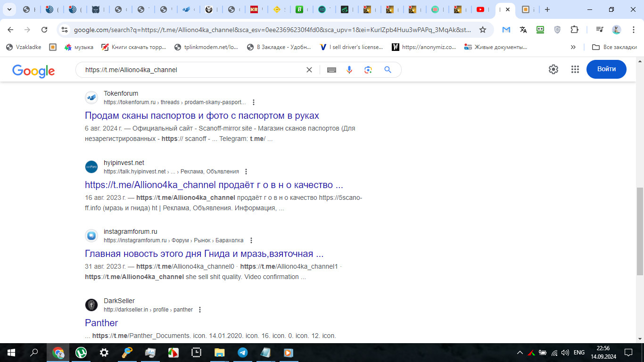Open more options for instagramforum.ru result

coord(251,240)
